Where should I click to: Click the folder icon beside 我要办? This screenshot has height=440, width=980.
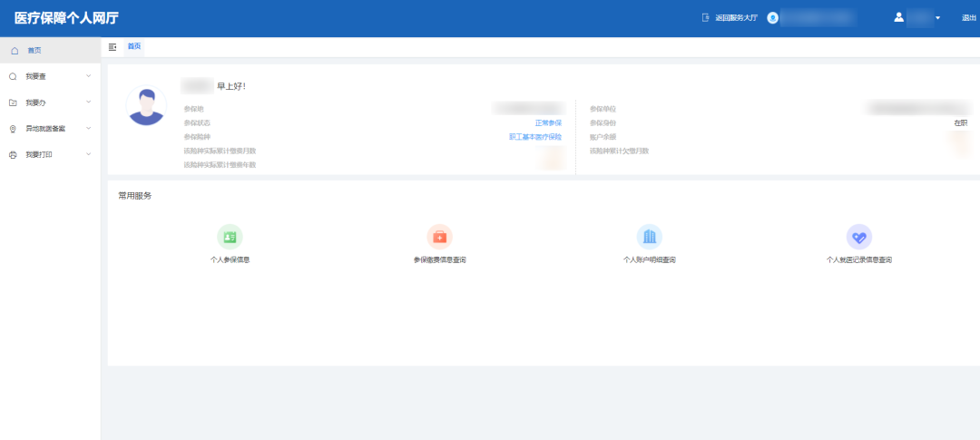point(13,103)
